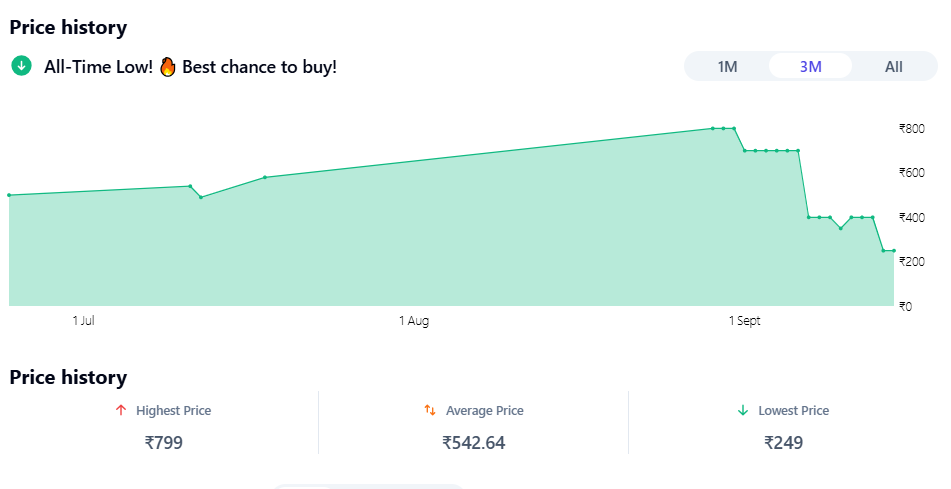The width and height of the screenshot is (951, 489).
Task: Click the orange Average Price arrows icon
Action: pos(430,410)
